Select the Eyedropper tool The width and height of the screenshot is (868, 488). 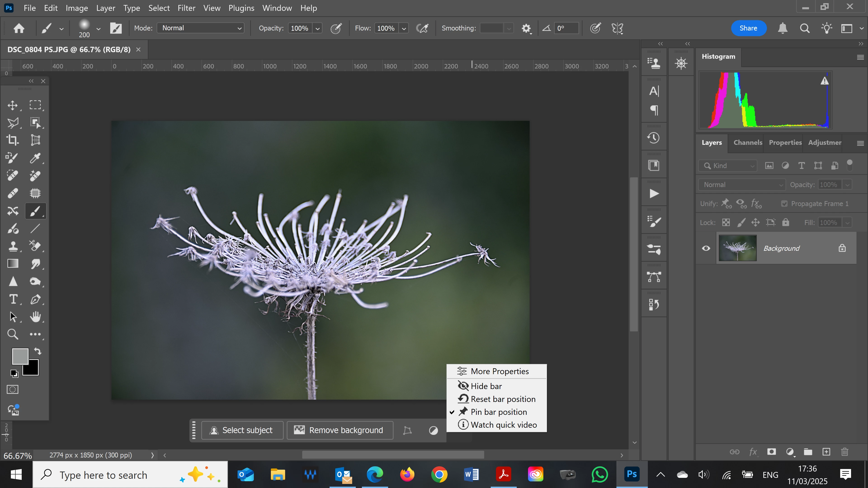click(x=35, y=158)
